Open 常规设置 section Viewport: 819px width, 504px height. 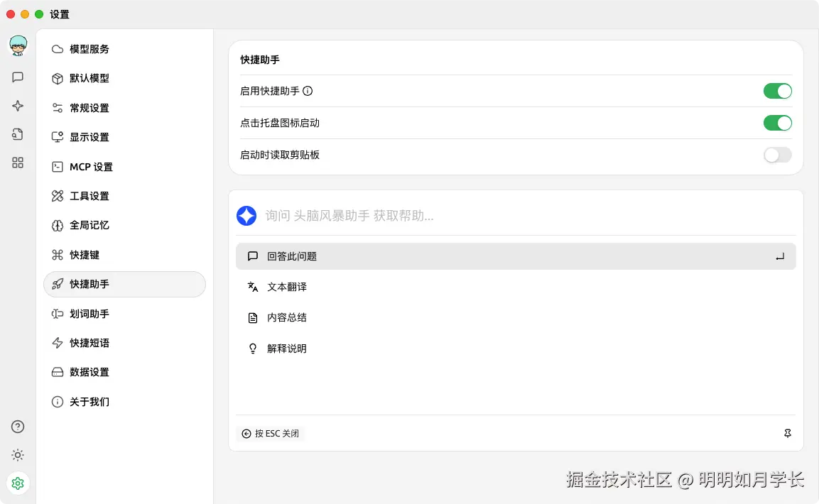coord(124,108)
